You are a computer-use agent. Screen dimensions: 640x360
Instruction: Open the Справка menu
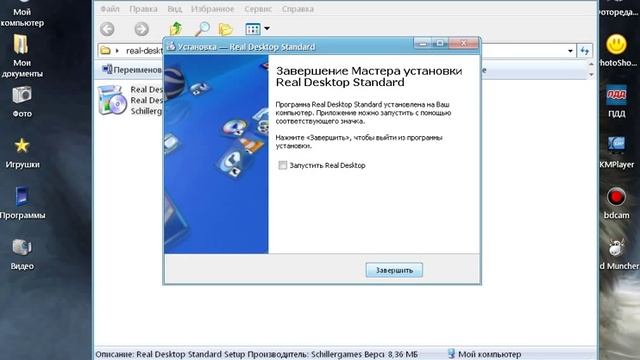click(298, 9)
